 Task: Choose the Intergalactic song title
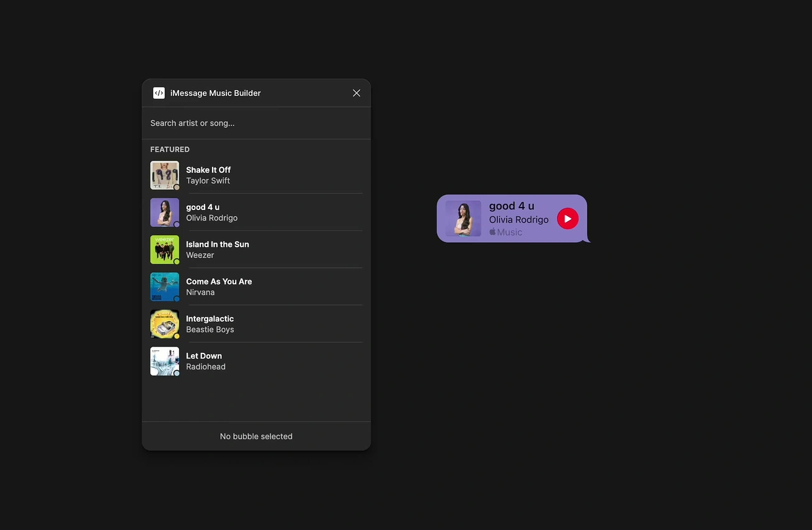(210, 319)
